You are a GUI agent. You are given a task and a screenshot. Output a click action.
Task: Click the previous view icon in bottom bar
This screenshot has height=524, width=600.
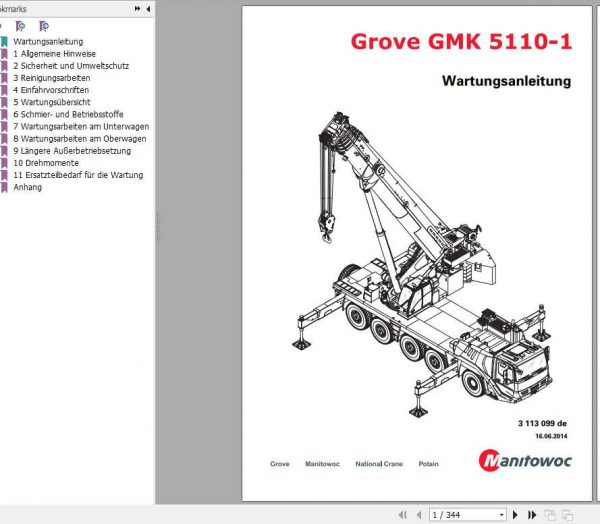click(549, 515)
